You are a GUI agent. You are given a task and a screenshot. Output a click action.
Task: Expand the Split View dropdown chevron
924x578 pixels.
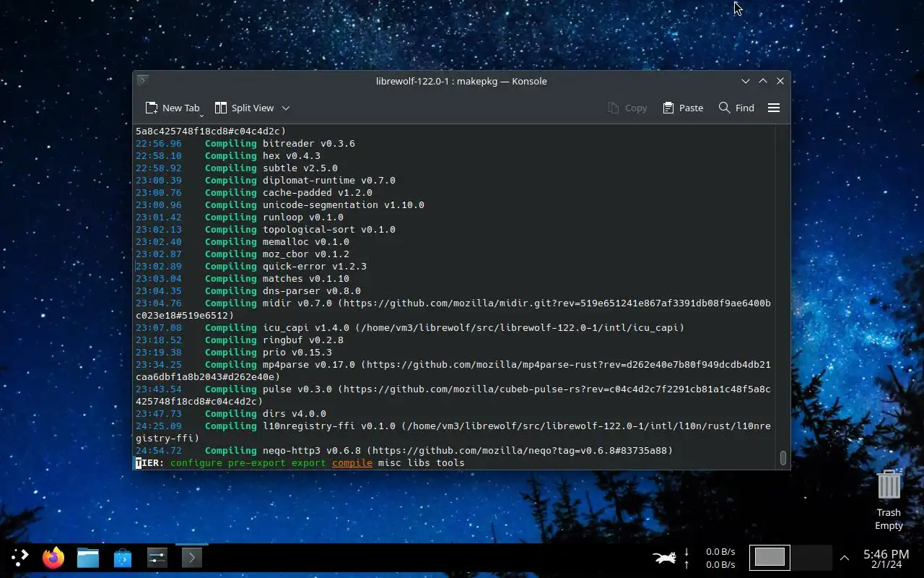click(x=286, y=108)
